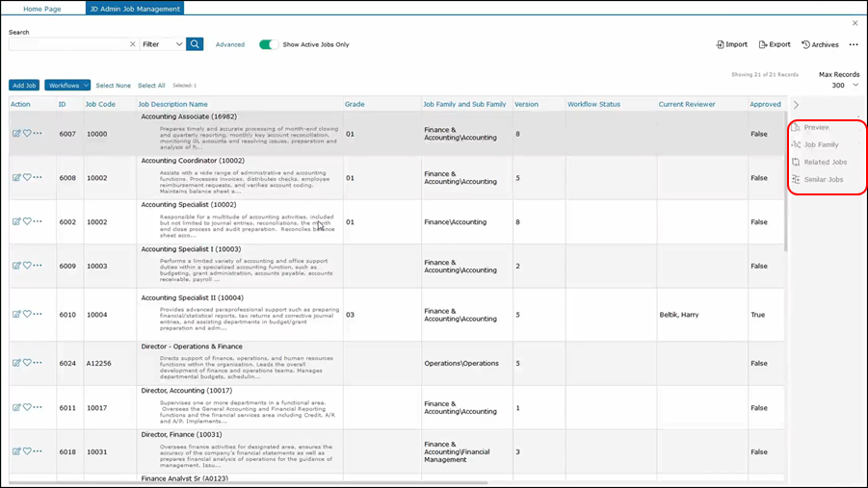Open Preview in the side panel

tap(815, 127)
